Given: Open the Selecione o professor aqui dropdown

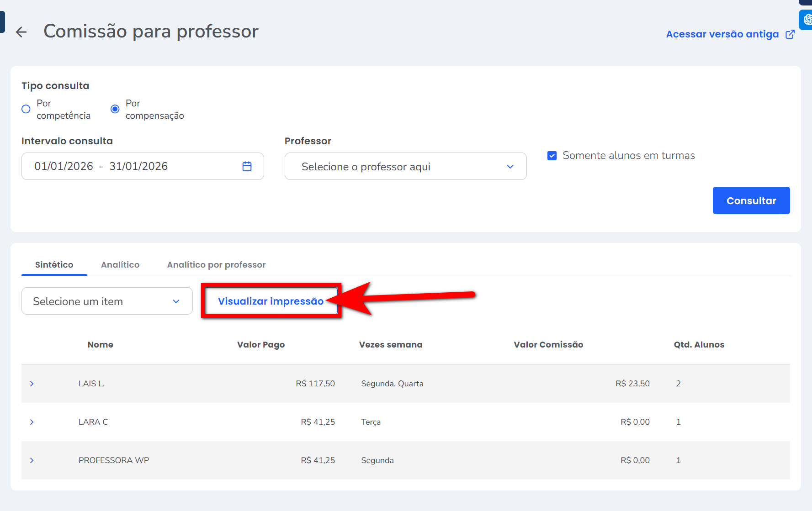Looking at the screenshot, I should pyautogui.click(x=405, y=167).
